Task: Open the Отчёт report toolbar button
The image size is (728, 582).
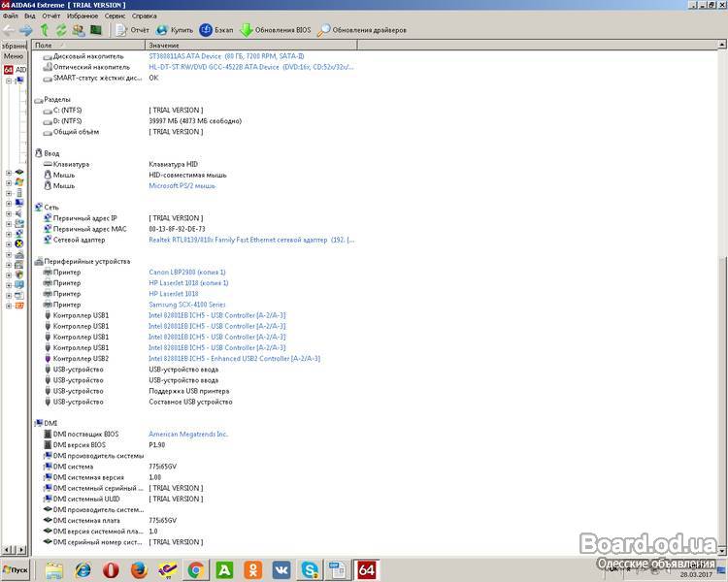Action: (132, 30)
